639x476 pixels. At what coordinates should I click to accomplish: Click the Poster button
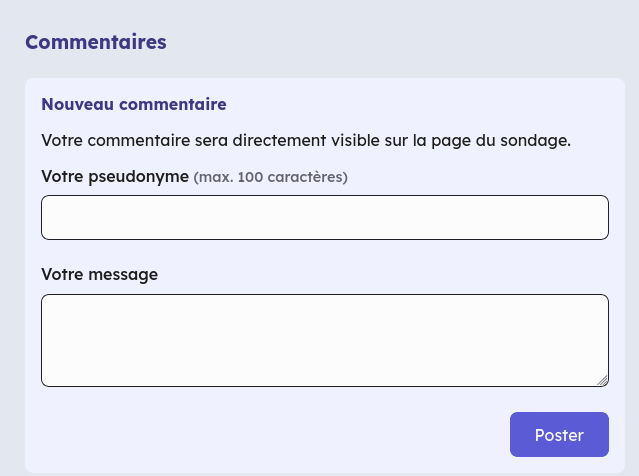pos(559,435)
